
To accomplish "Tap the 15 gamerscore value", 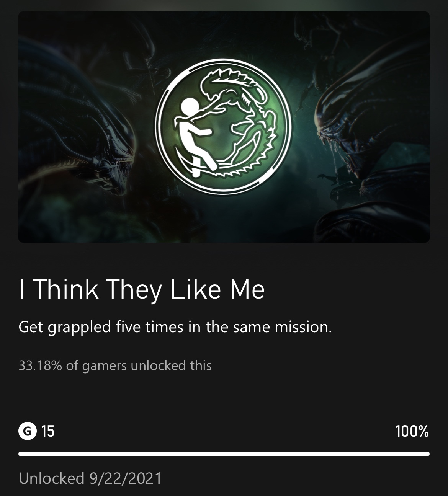I will tap(48, 431).
